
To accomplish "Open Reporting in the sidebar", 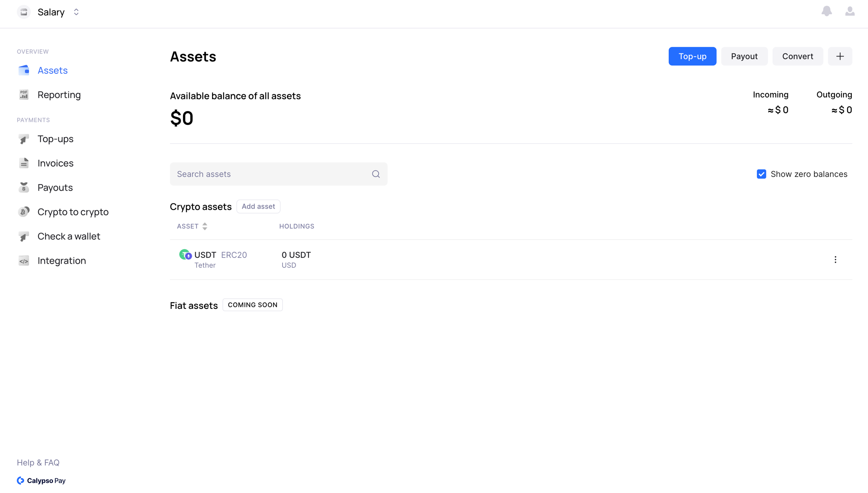I will click(x=59, y=95).
